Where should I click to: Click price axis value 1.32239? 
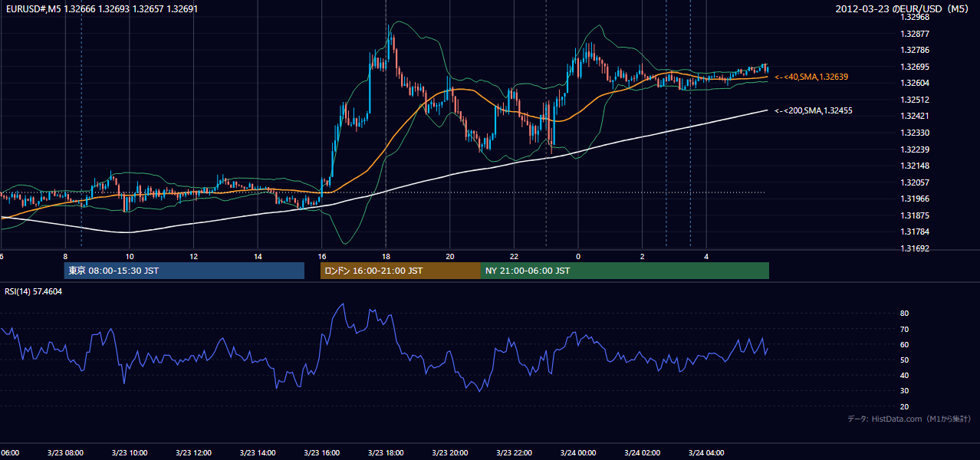[x=916, y=149]
